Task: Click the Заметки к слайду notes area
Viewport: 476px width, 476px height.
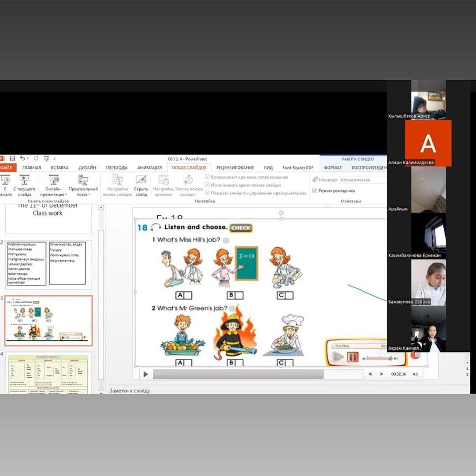Action: click(130, 390)
